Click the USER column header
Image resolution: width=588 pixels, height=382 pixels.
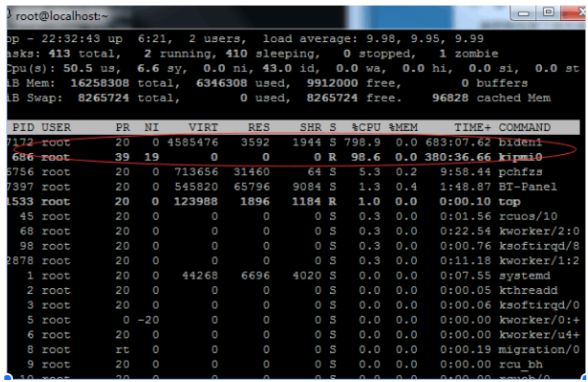pyautogui.click(x=56, y=128)
